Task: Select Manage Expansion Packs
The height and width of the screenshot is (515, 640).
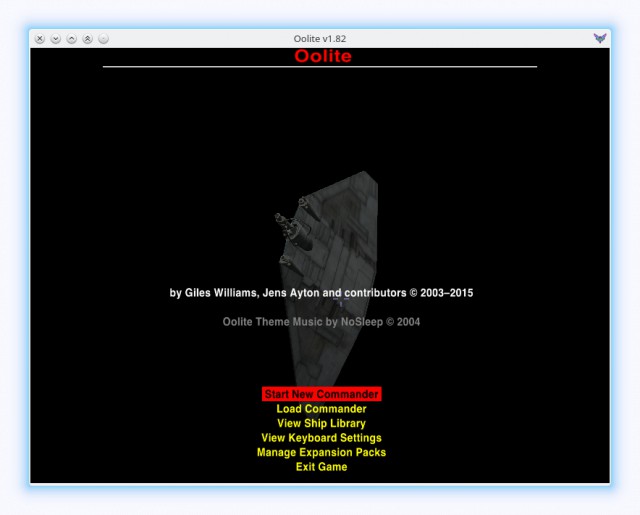Action: pos(322,453)
